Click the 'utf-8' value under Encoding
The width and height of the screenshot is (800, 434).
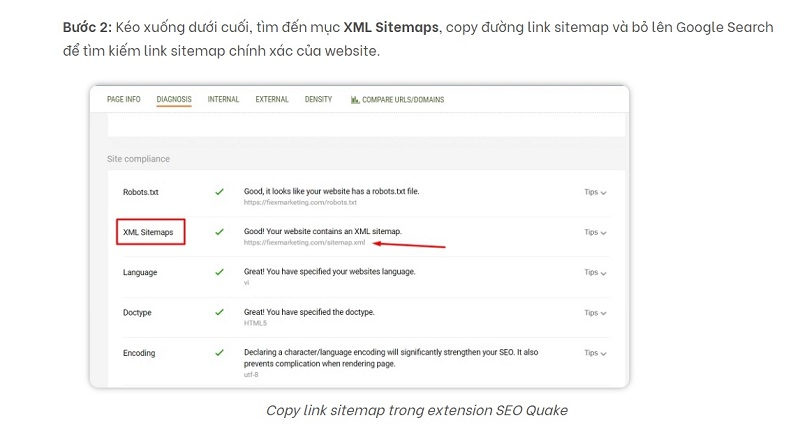(251, 374)
